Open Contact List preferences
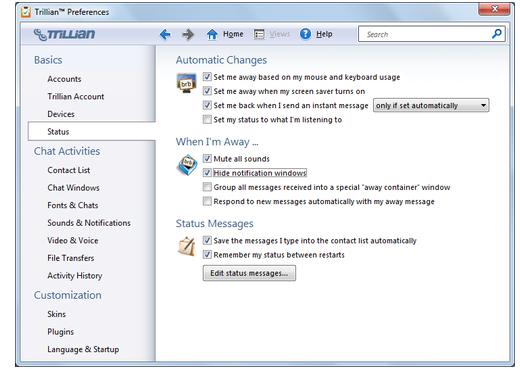Image resolution: width=520 pixels, height=369 pixels. click(x=69, y=170)
